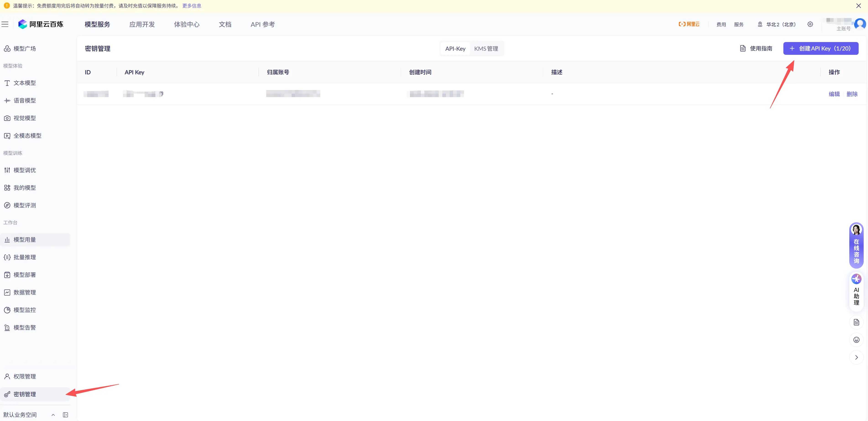The height and width of the screenshot is (421, 868).
Task: Open 体验中心 top menu
Action: [x=187, y=24]
